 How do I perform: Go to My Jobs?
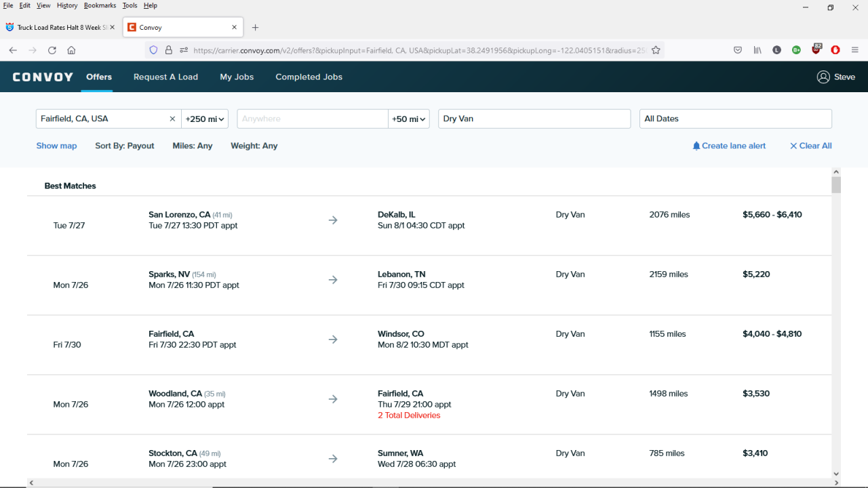[x=237, y=77]
